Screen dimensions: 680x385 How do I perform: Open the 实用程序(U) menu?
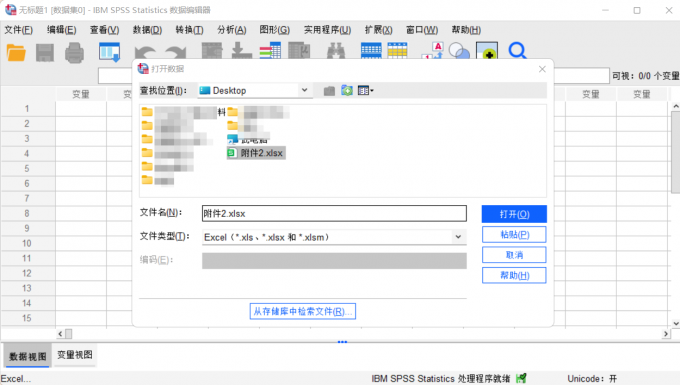point(327,30)
